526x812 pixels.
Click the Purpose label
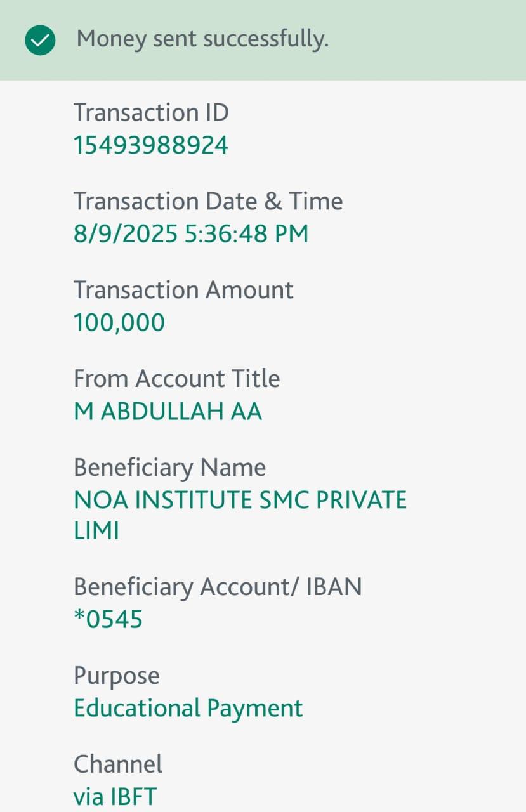117,676
